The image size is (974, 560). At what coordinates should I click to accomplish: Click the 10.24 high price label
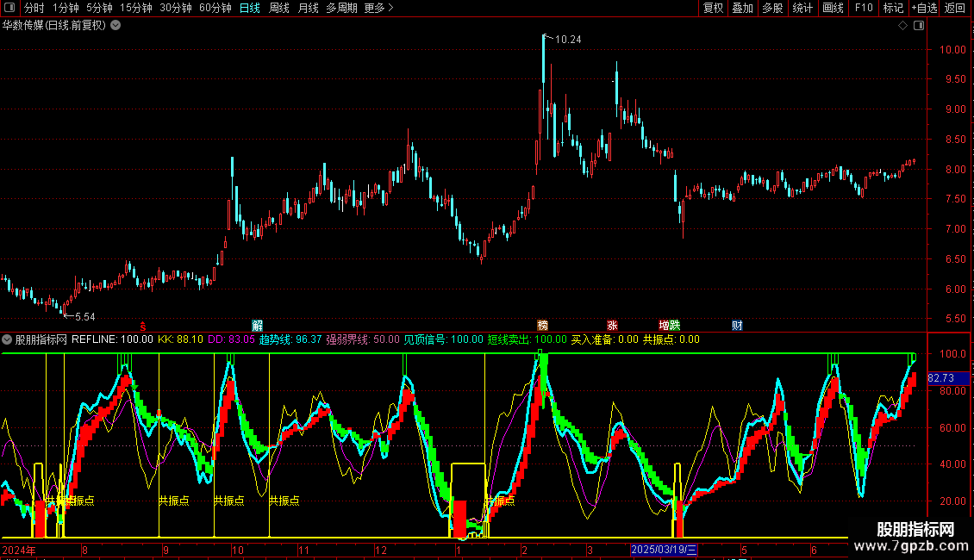[x=568, y=40]
